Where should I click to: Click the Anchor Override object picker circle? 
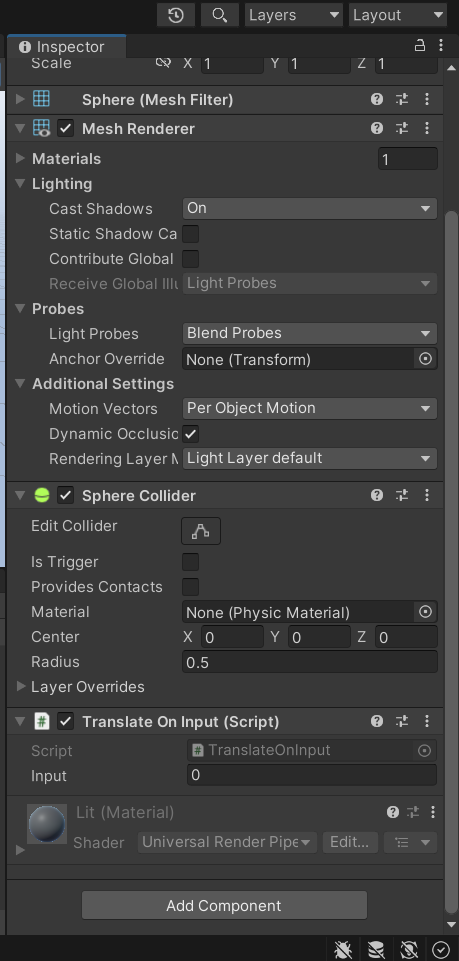pos(425,359)
